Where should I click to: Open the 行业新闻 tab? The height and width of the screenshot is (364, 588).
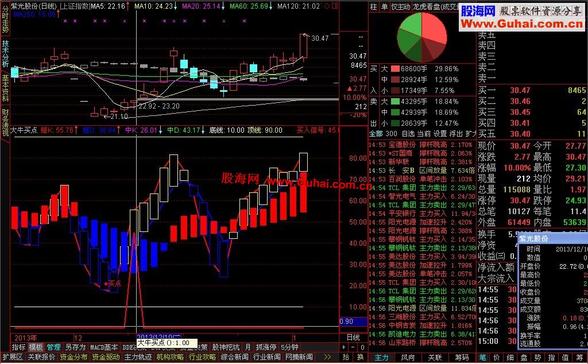267,357
